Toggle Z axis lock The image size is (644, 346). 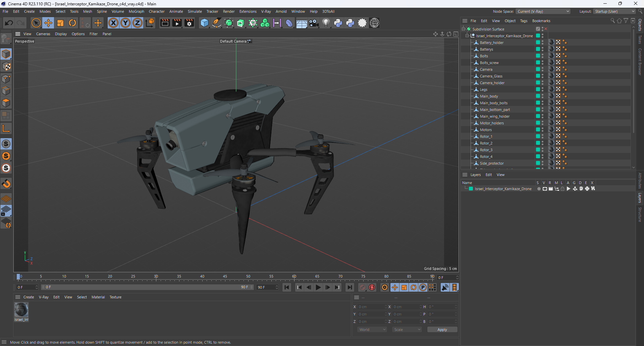point(138,23)
